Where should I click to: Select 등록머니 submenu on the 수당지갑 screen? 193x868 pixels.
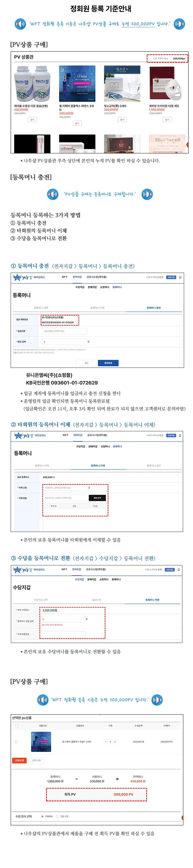[116, 579]
